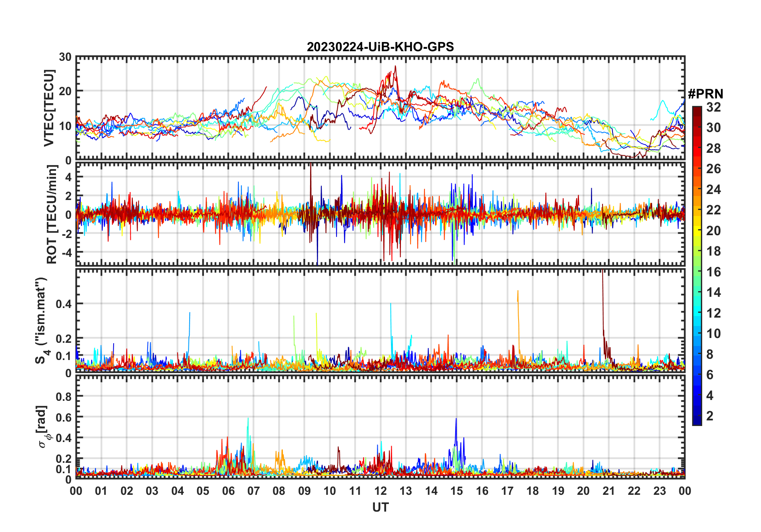
Task: Click the sigma-phi [rad] y-axis label
Action: coord(42,426)
